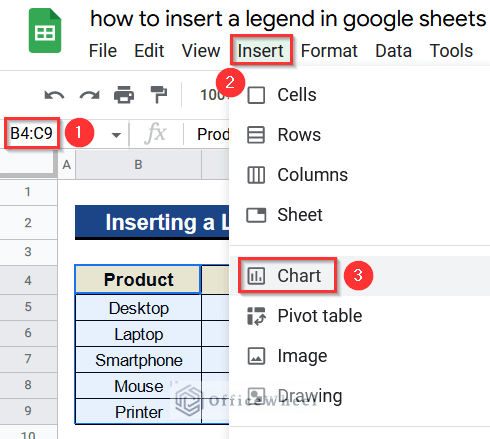Select row 7 header

point(28,359)
